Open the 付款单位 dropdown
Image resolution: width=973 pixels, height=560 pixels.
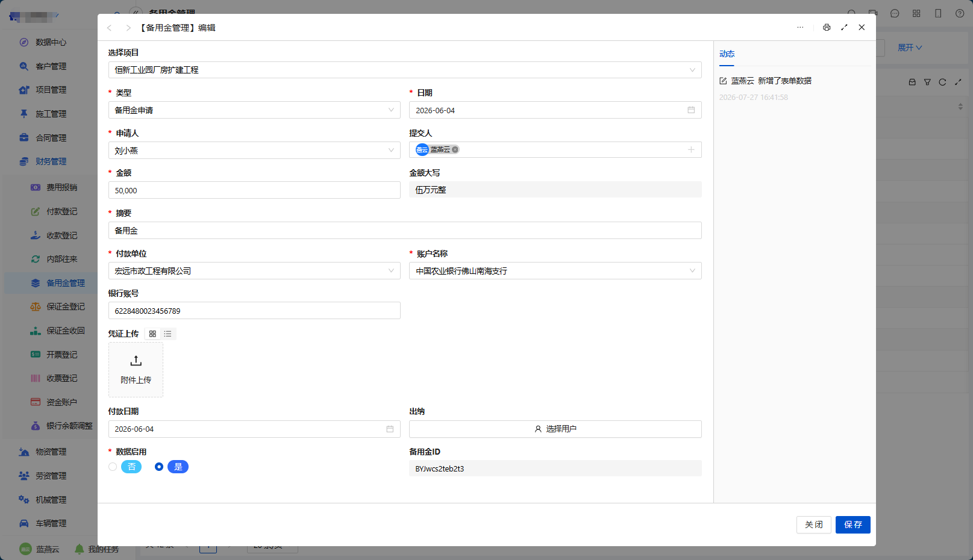[x=254, y=271]
